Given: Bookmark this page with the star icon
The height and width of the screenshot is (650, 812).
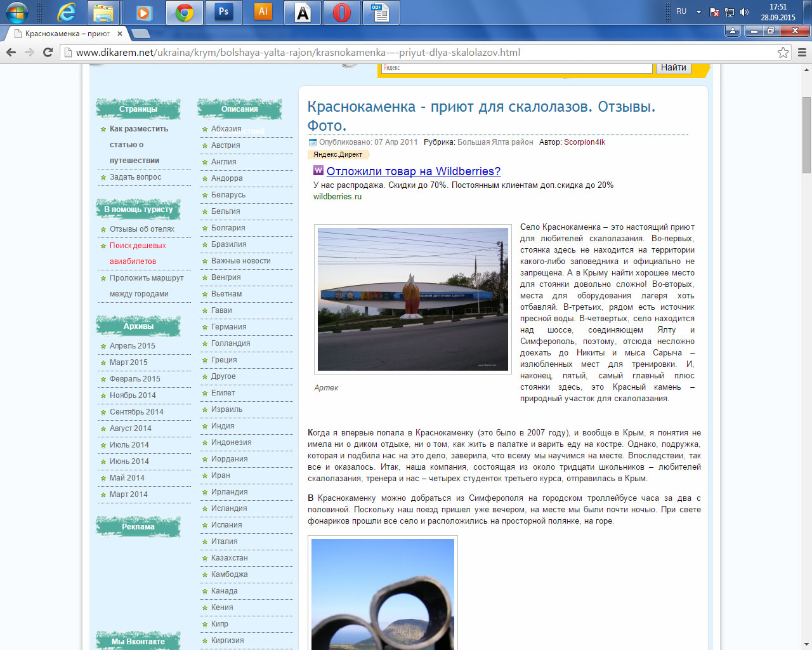Looking at the screenshot, I should click(783, 53).
